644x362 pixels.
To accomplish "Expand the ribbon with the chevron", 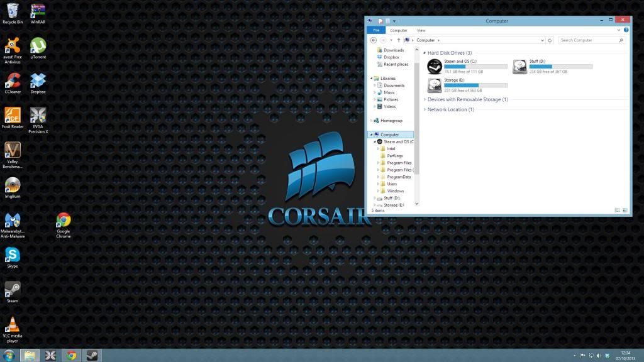I will 619,30.
